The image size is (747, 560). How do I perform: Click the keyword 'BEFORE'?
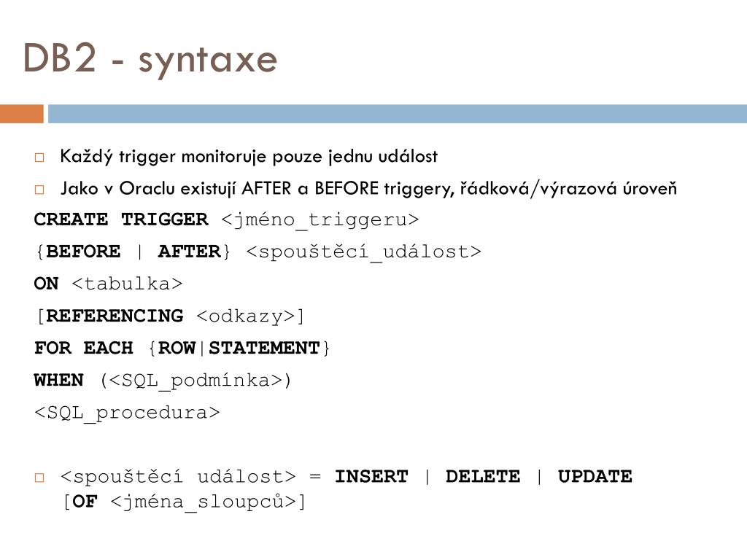click(83, 252)
